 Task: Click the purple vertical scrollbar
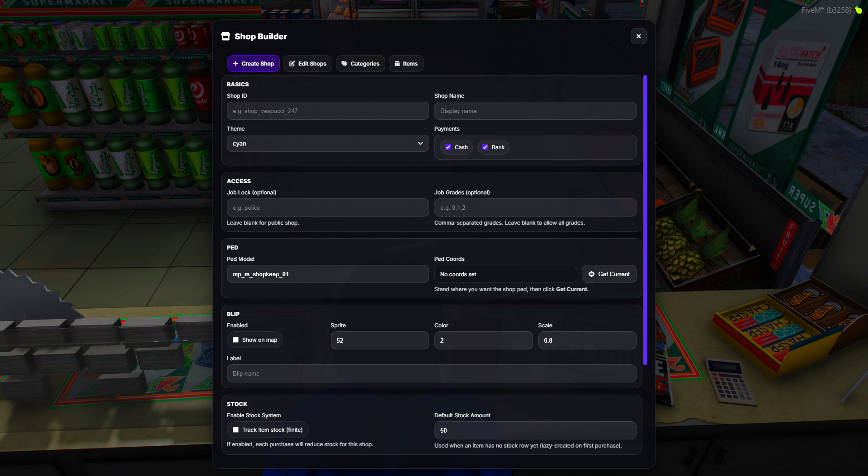click(645, 220)
